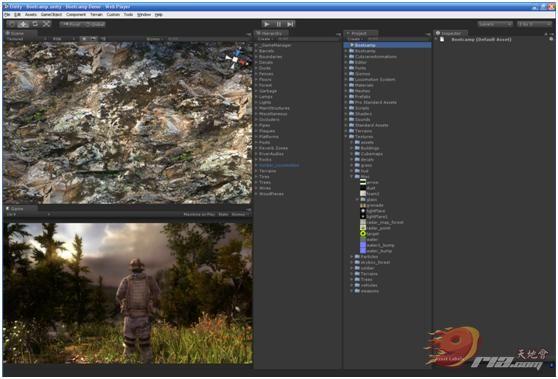Image resolution: width=558 pixels, height=379 pixels.
Task: Click the Hierarchy panel tab
Action: coord(271,33)
